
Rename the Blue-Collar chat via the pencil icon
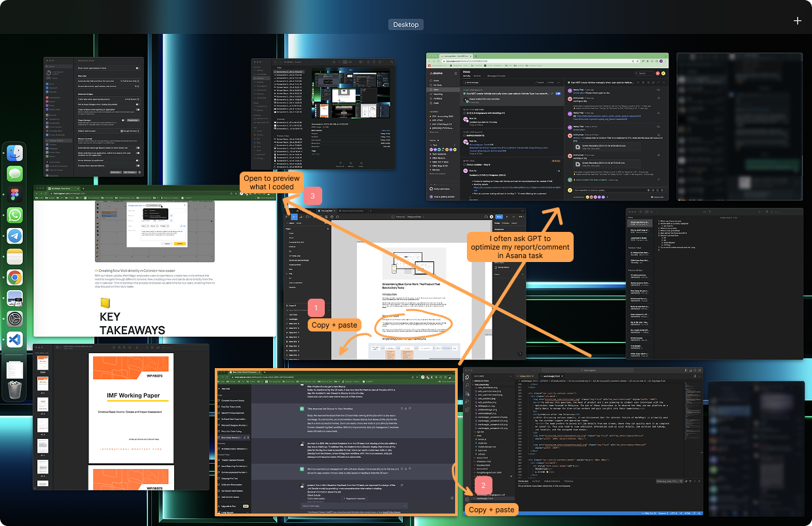click(x=244, y=438)
